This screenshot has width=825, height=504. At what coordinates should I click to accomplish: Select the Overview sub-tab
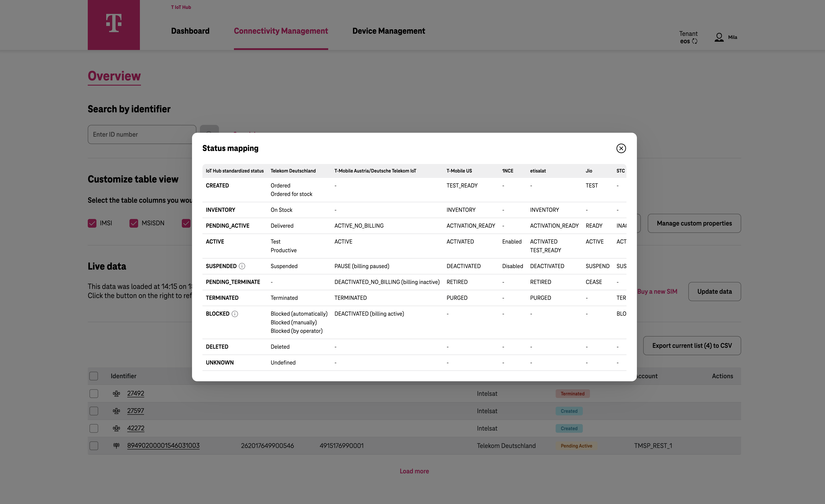(114, 76)
